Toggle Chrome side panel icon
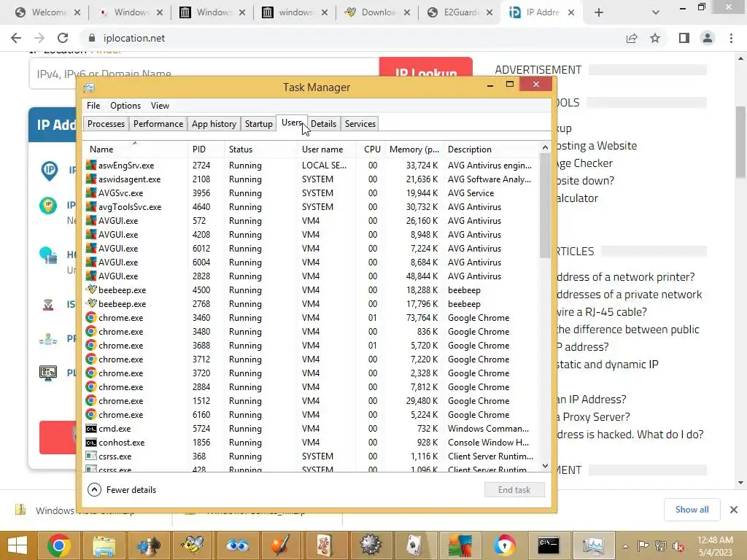747x560 pixels. coord(684,38)
